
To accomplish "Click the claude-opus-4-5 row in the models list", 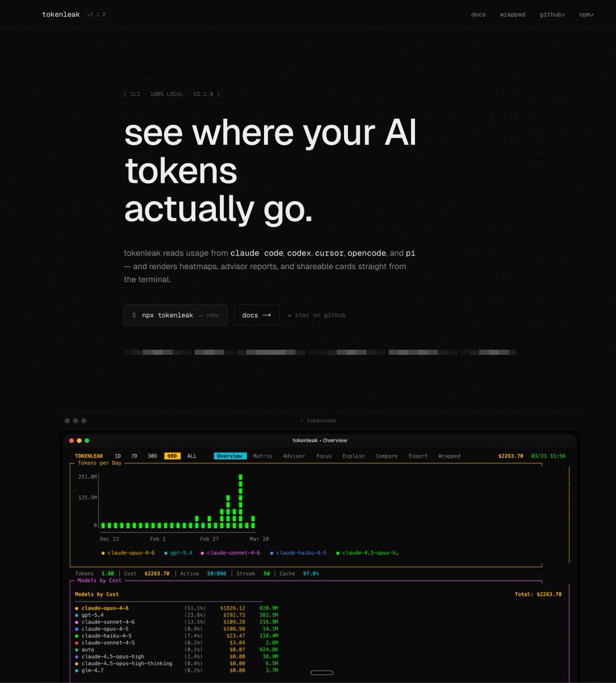I will [x=176, y=629].
